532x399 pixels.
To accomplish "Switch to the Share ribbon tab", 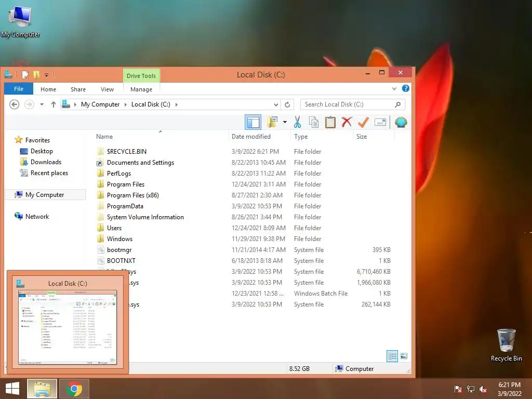I will [78, 89].
